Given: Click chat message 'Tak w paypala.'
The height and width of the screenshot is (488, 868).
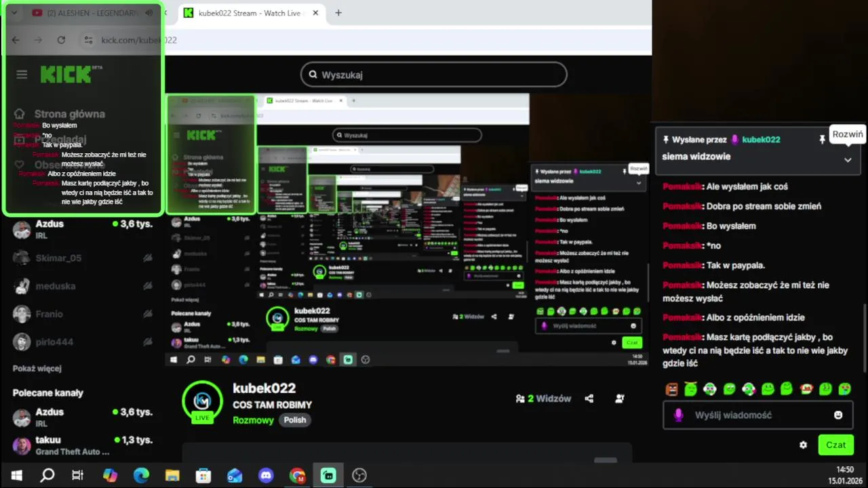Looking at the screenshot, I should (714, 265).
